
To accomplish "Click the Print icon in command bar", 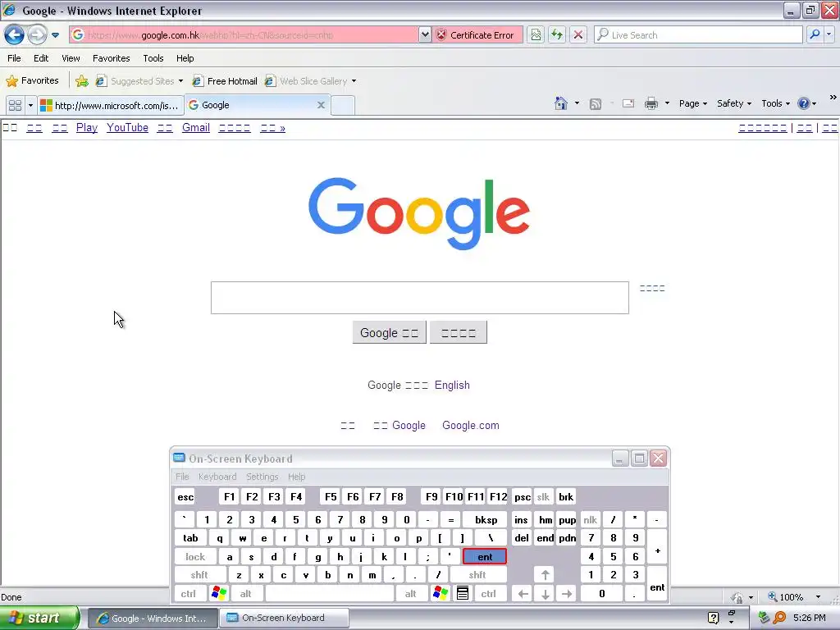I will (651, 103).
